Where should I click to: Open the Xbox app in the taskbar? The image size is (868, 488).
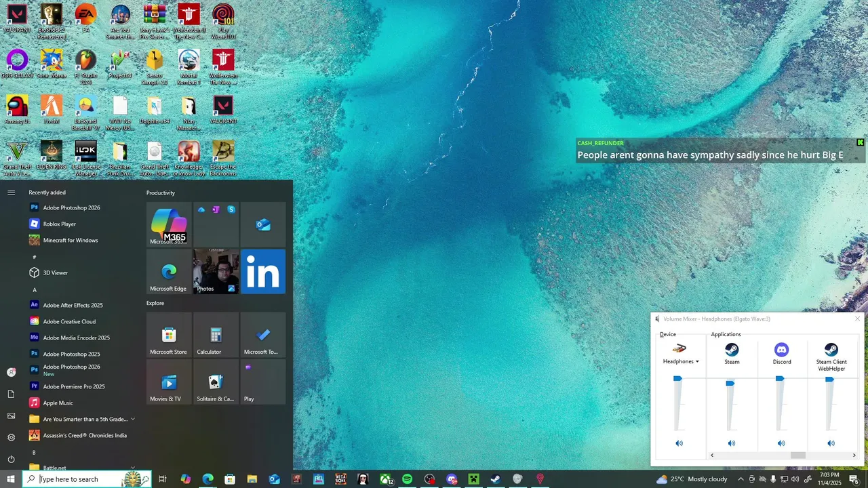click(x=385, y=479)
